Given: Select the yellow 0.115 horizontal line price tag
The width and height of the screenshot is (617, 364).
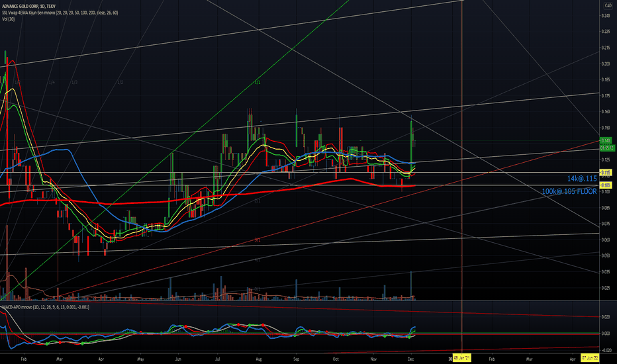Looking at the screenshot, I should 605,172.
